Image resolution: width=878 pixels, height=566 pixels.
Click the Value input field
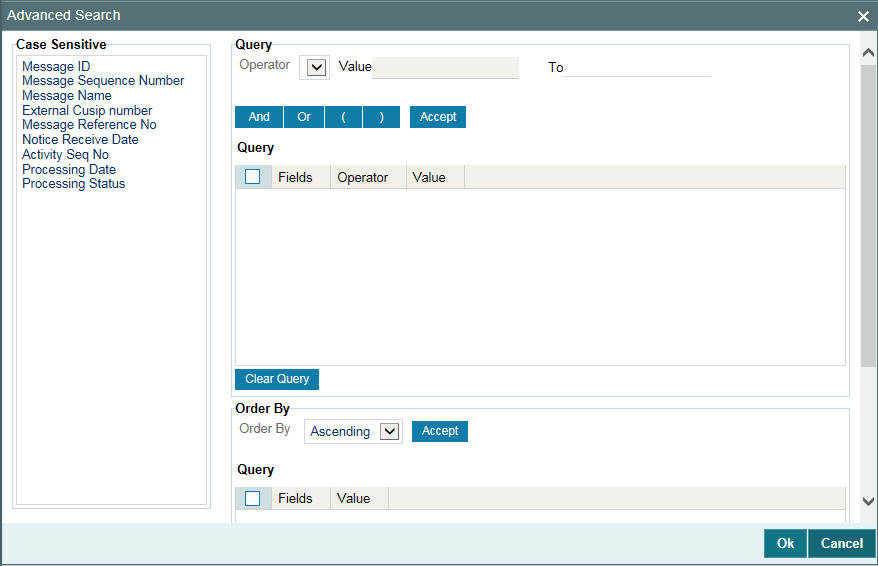click(x=445, y=68)
